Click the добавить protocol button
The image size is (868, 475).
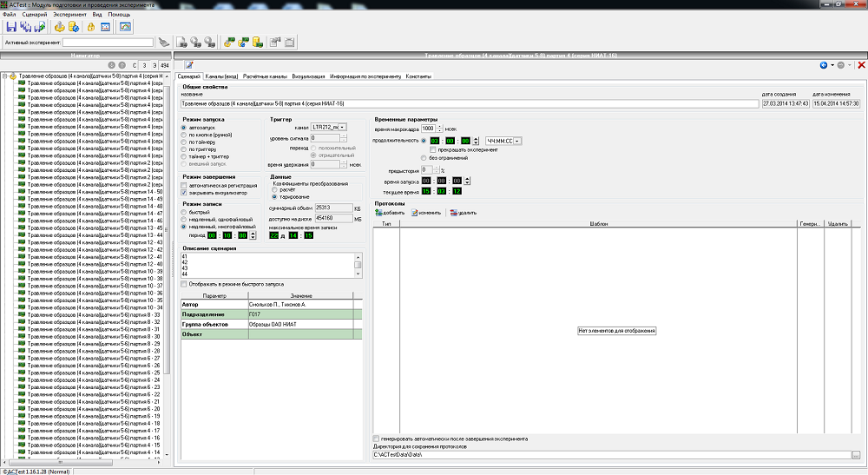(x=390, y=213)
